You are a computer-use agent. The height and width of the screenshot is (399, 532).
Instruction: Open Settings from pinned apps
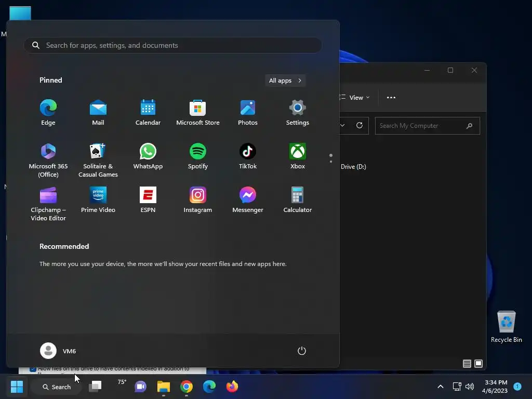298,113
